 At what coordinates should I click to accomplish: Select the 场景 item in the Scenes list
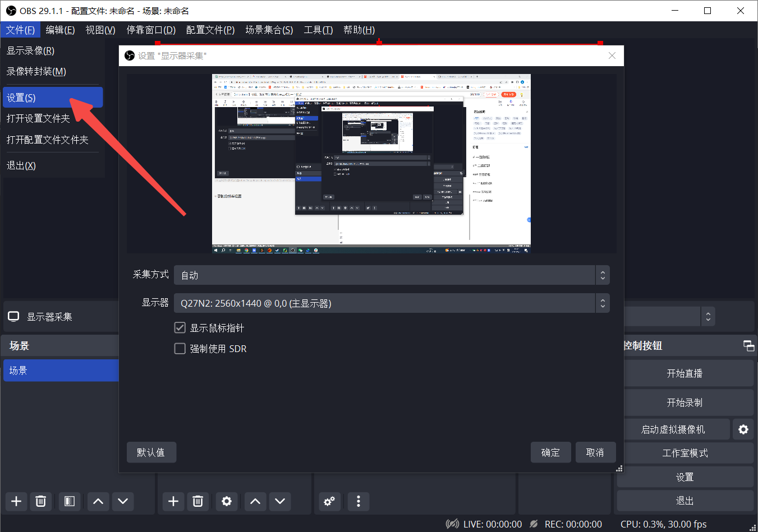pos(61,371)
